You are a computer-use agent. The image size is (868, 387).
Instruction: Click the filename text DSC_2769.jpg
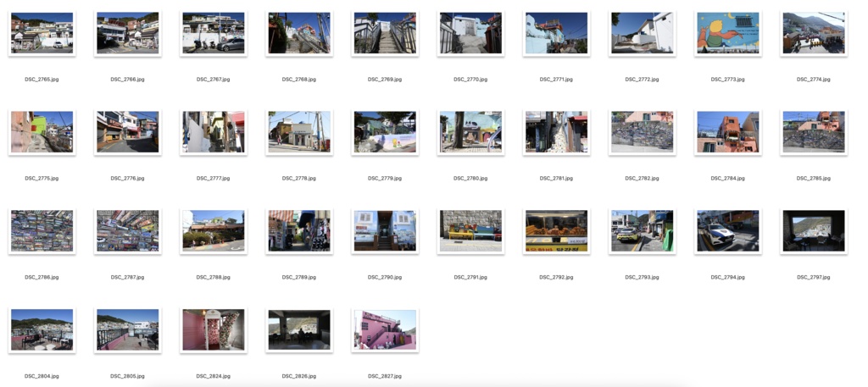[385, 80]
